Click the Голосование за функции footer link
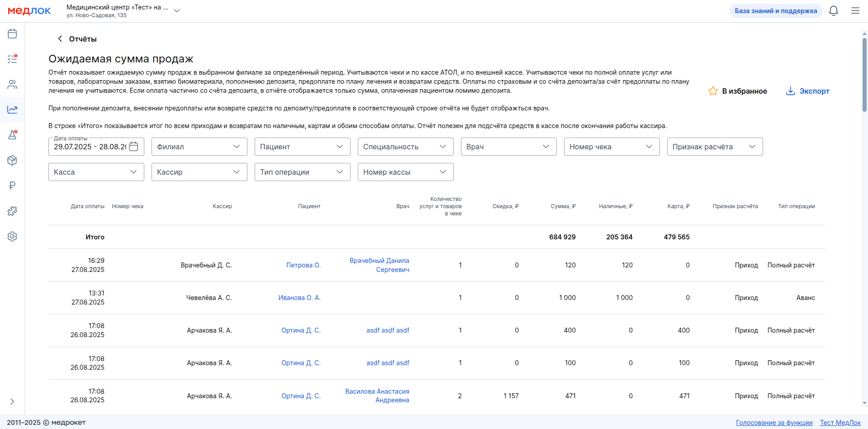 [774, 423]
